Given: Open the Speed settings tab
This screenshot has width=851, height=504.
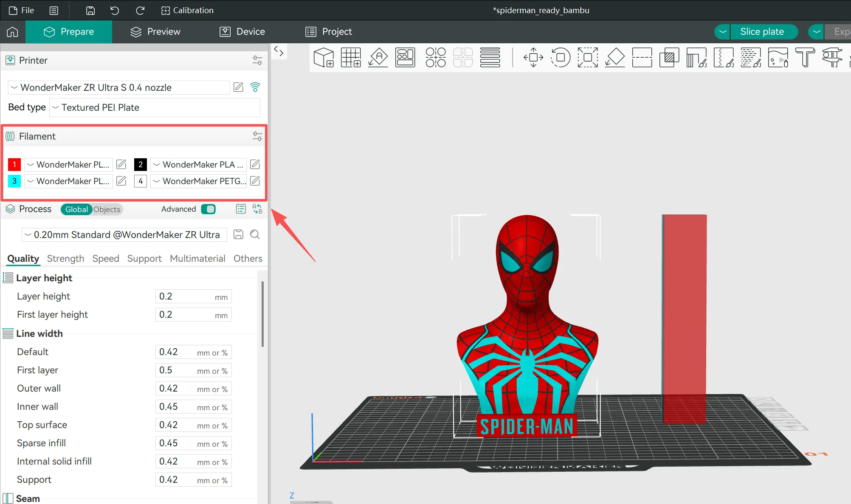Looking at the screenshot, I should pyautogui.click(x=106, y=258).
